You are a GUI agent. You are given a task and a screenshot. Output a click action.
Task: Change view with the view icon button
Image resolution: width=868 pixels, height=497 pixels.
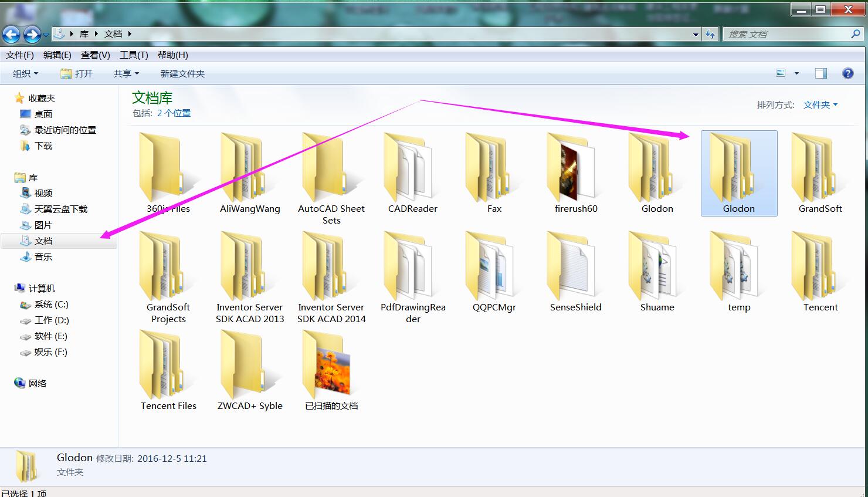coord(781,73)
